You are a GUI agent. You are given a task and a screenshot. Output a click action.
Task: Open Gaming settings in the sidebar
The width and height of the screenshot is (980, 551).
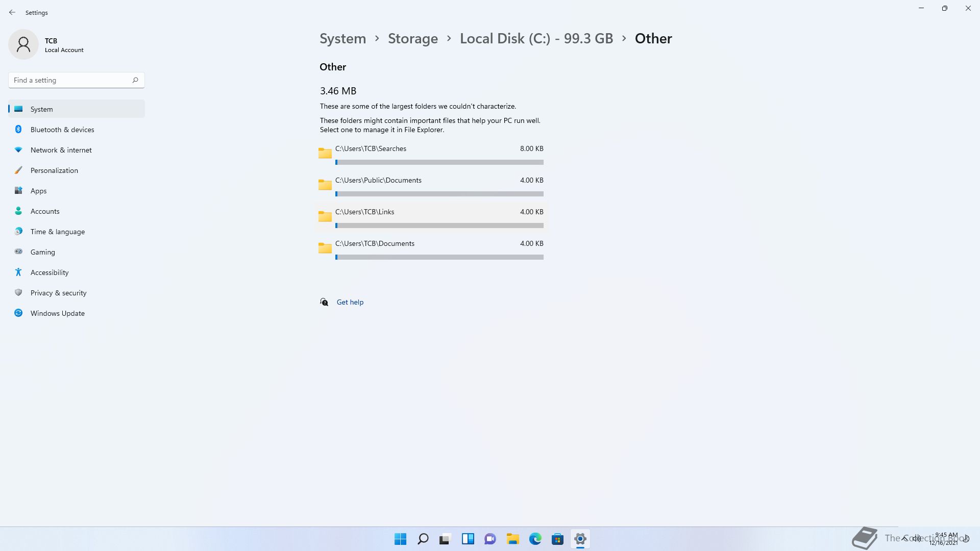tap(42, 252)
